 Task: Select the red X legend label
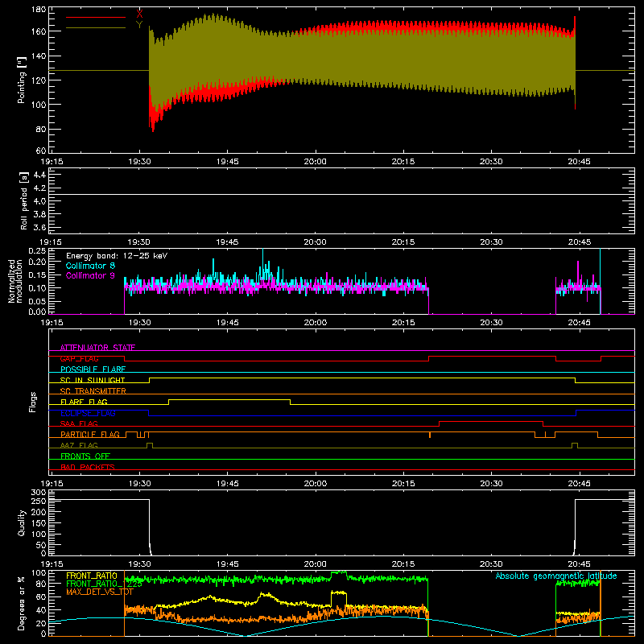(139, 14)
